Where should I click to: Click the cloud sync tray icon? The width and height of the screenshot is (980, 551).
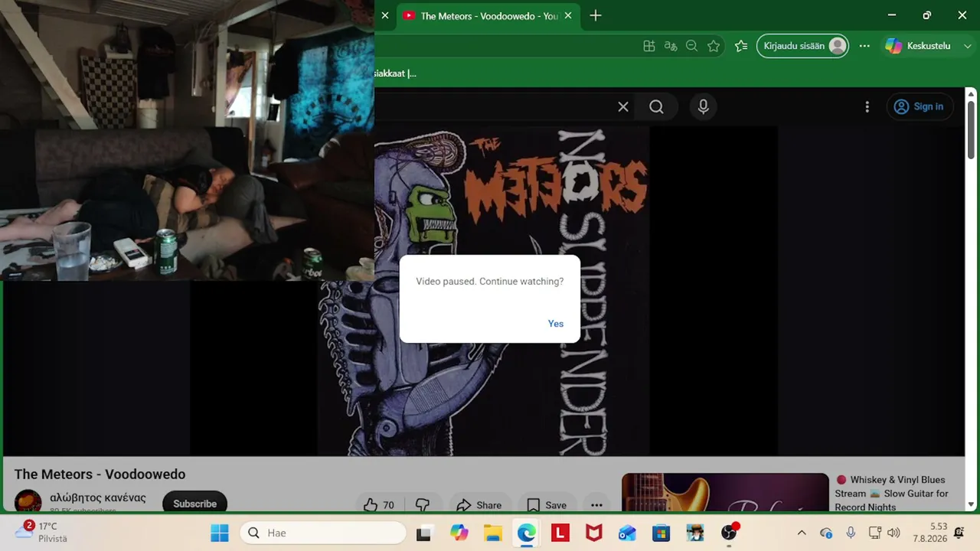pos(826,533)
